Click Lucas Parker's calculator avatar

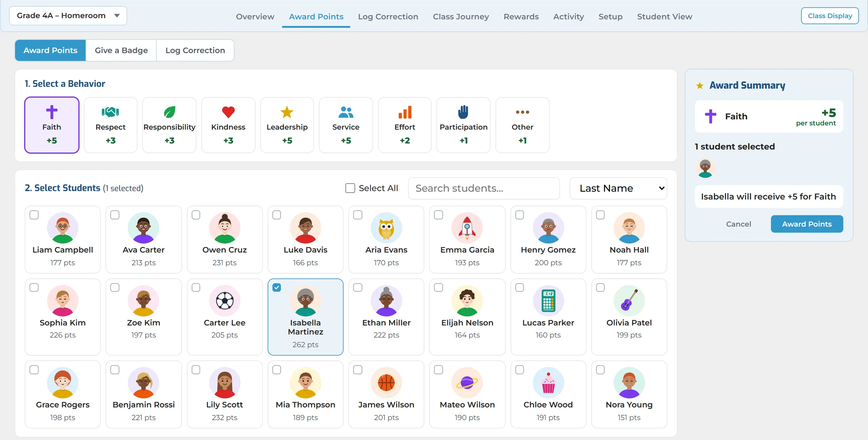548,300
